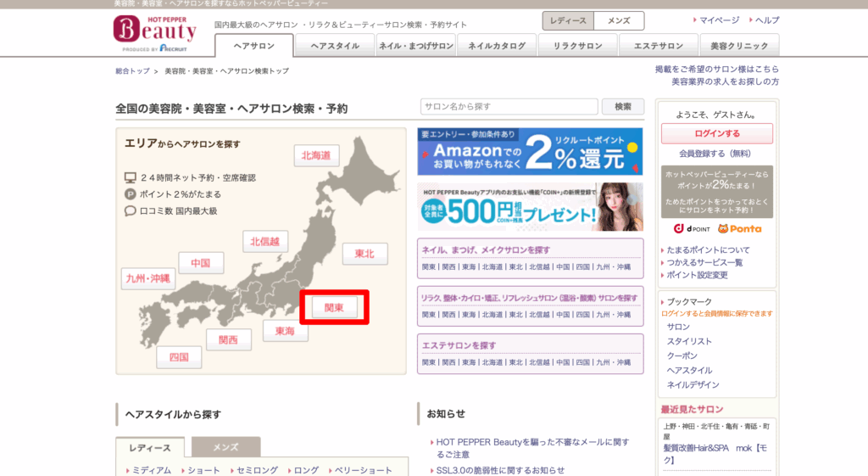
Task: Select the 北海道 region on the map
Action: click(317, 155)
